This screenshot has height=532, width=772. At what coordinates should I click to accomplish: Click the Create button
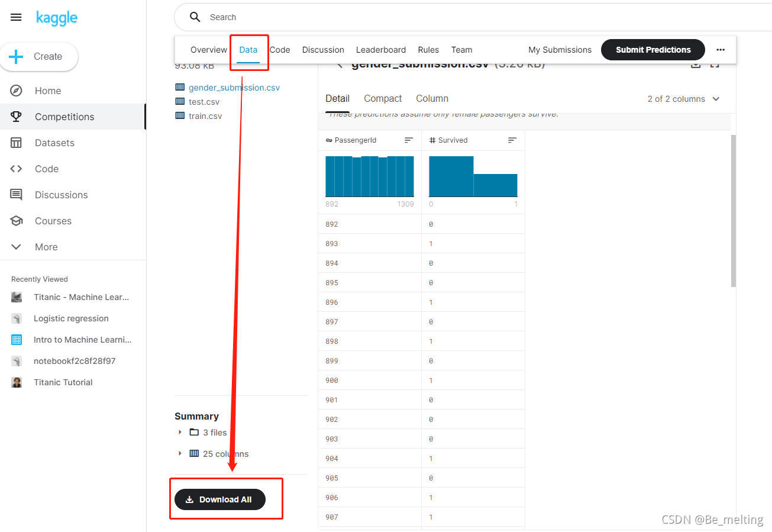click(x=39, y=57)
